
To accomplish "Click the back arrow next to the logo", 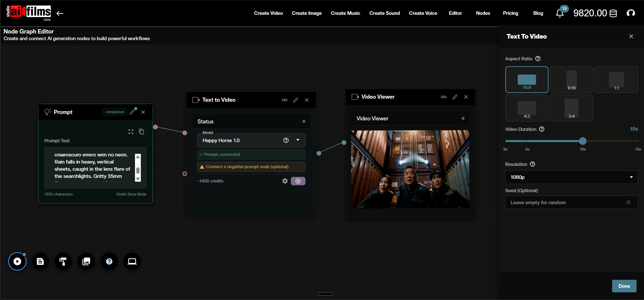I will pos(60,13).
